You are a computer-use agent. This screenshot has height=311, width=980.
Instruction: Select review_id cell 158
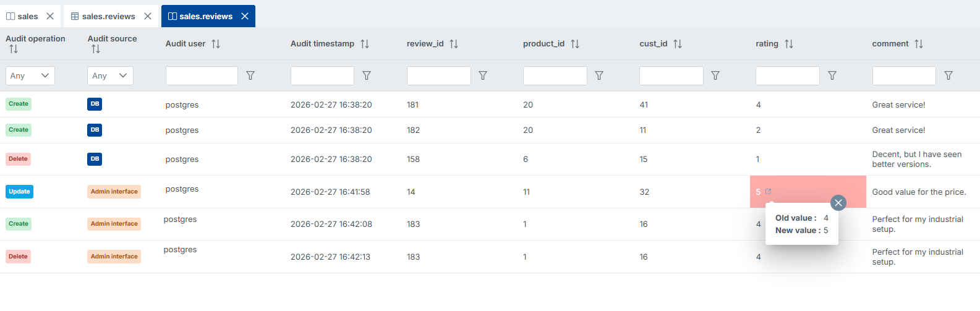coord(413,159)
